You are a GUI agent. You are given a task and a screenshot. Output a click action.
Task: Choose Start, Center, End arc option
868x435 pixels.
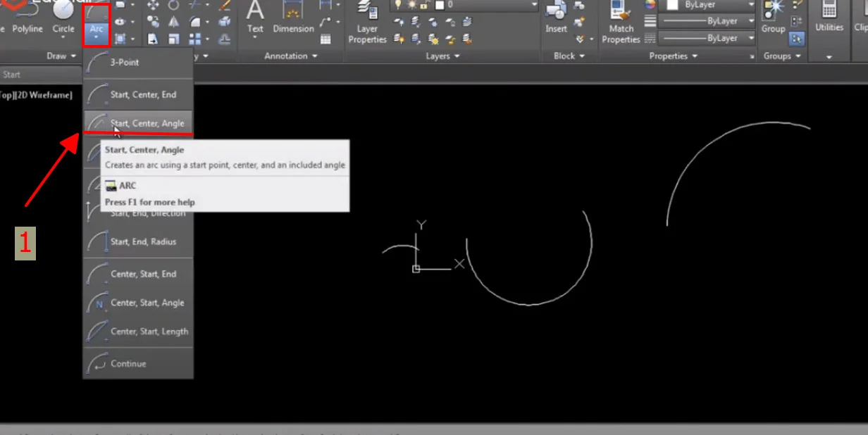click(138, 94)
